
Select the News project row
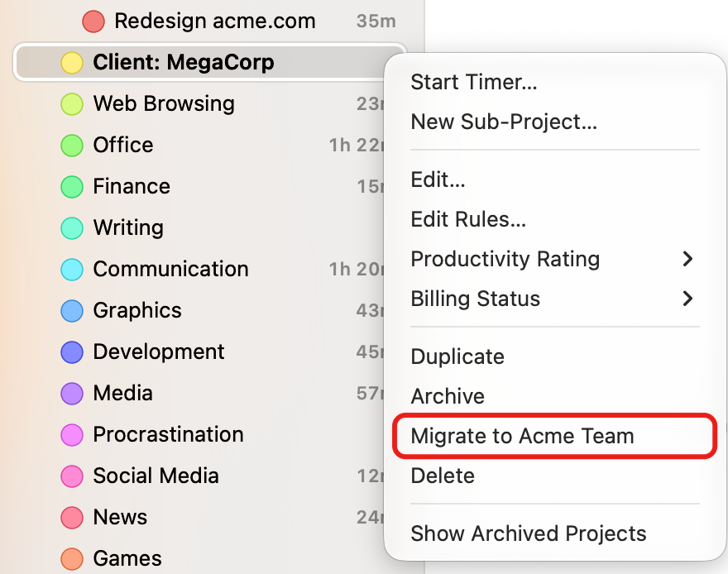pos(200,516)
